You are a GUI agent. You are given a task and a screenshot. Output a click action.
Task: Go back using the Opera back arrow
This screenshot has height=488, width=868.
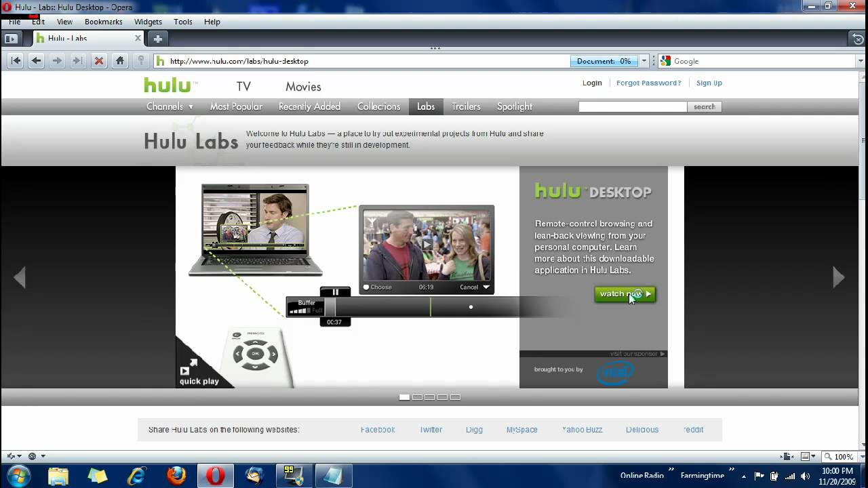tap(36, 61)
